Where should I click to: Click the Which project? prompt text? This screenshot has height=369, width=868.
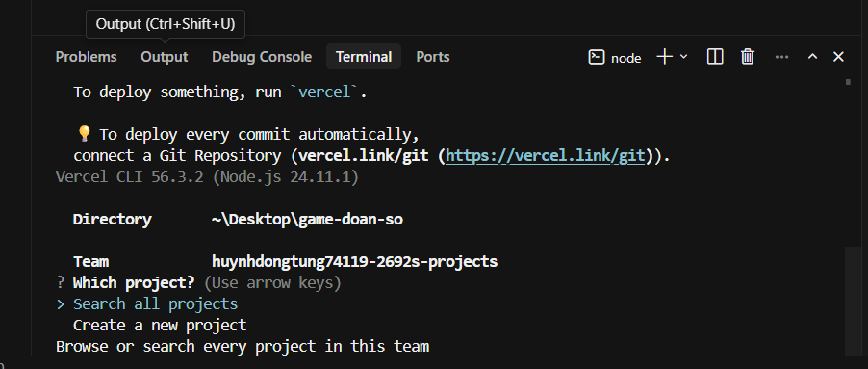(x=134, y=282)
